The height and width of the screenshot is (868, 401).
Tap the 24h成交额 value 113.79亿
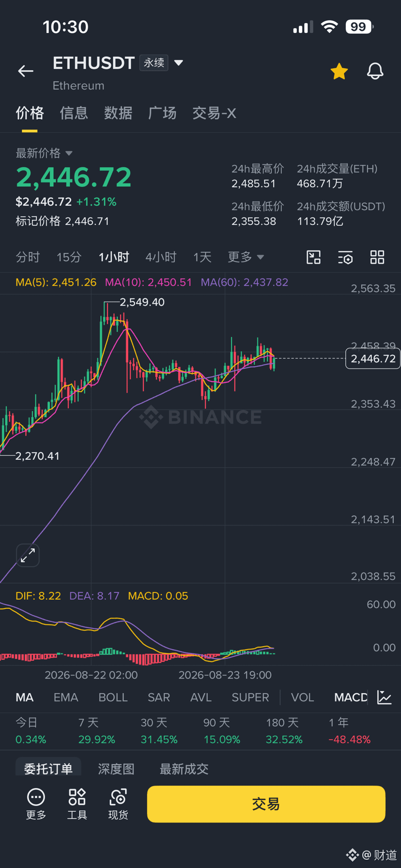tap(320, 221)
